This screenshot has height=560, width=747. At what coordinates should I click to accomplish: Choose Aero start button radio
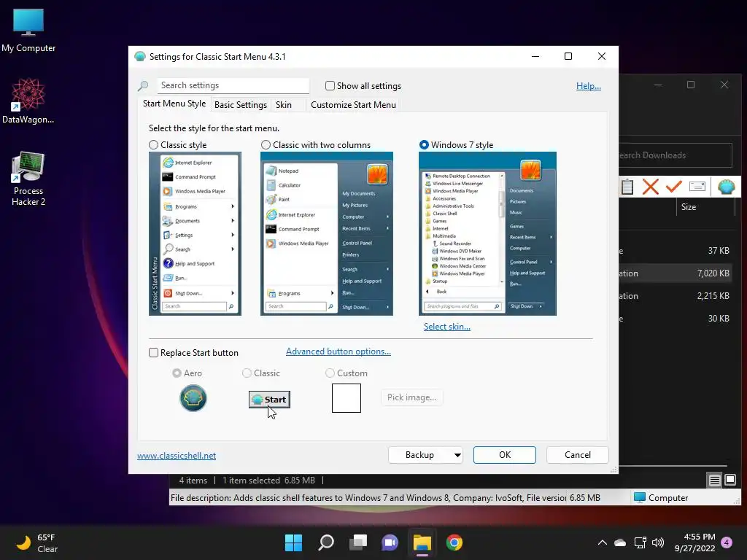click(x=177, y=373)
